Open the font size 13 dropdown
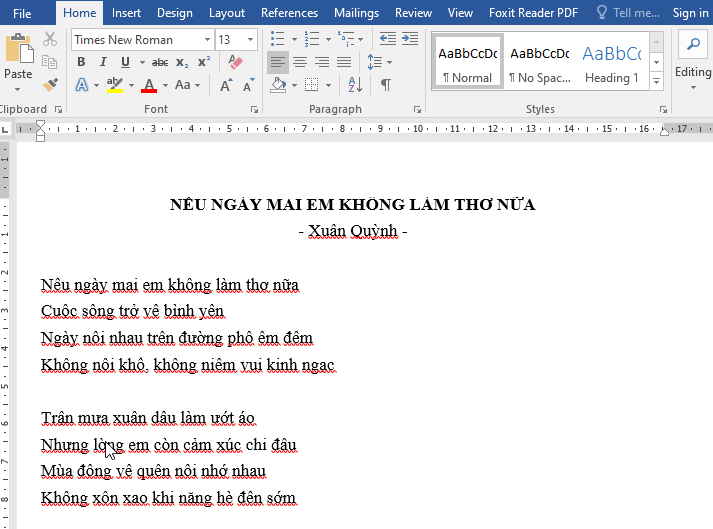The width and height of the screenshot is (713, 529). point(250,40)
